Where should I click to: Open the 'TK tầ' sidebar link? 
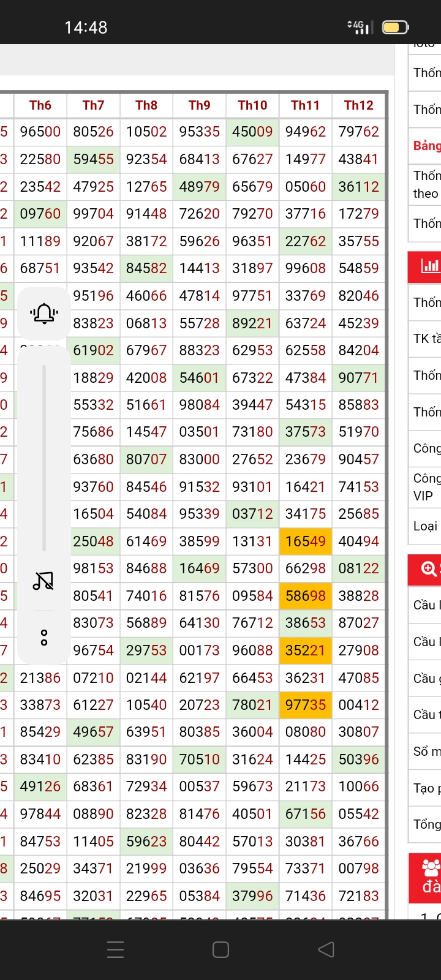coord(426,339)
